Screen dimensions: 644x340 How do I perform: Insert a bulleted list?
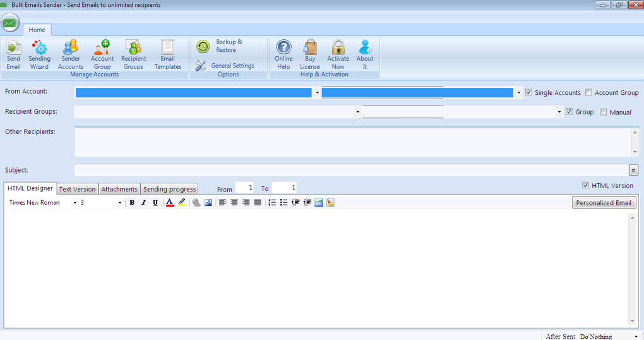(284, 202)
